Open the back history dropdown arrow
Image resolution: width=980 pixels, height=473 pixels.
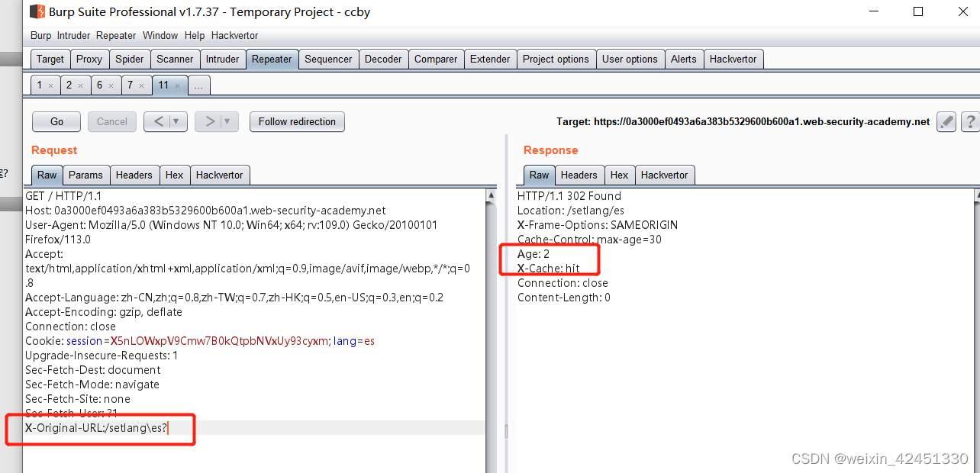[x=177, y=121]
